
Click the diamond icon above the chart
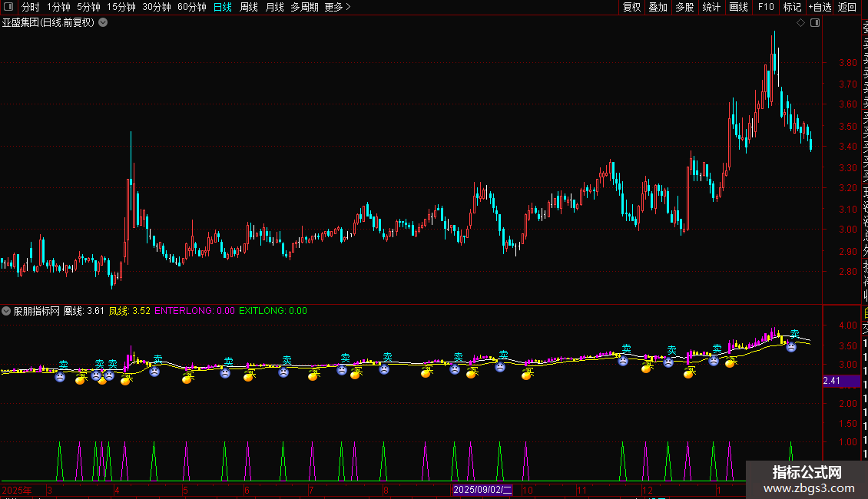800,23
